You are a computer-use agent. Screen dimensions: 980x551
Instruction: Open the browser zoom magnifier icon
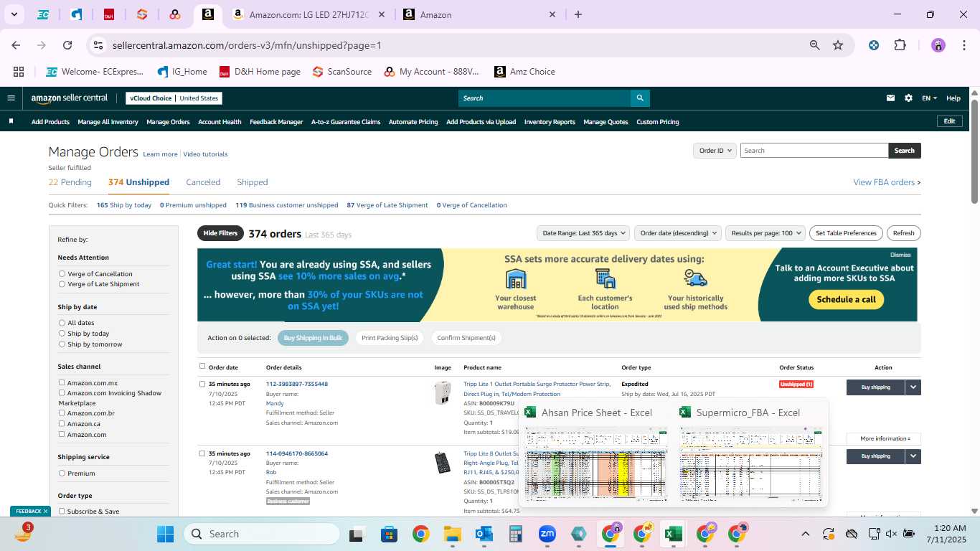(x=815, y=45)
